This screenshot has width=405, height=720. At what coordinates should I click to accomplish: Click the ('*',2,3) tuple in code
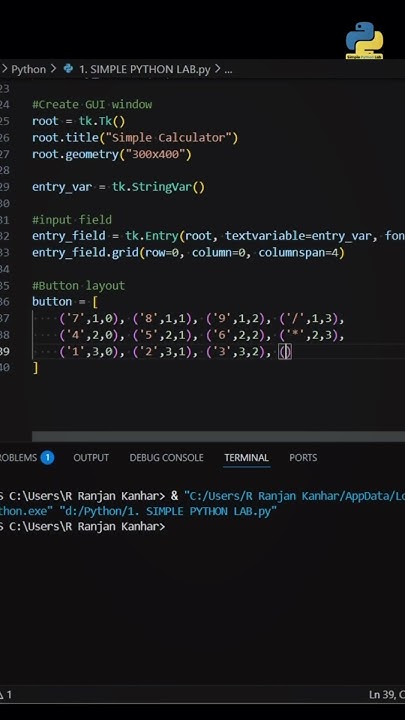309,335
